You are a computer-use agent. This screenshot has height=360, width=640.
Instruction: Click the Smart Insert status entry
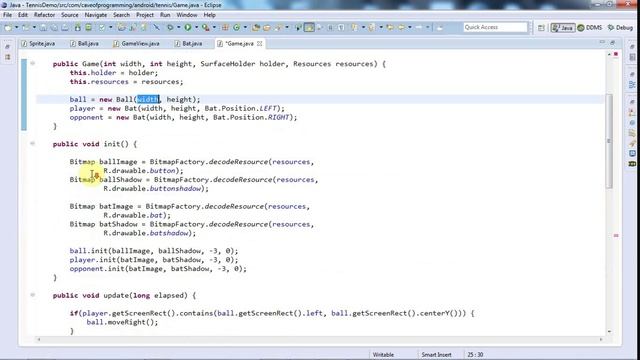436,355
